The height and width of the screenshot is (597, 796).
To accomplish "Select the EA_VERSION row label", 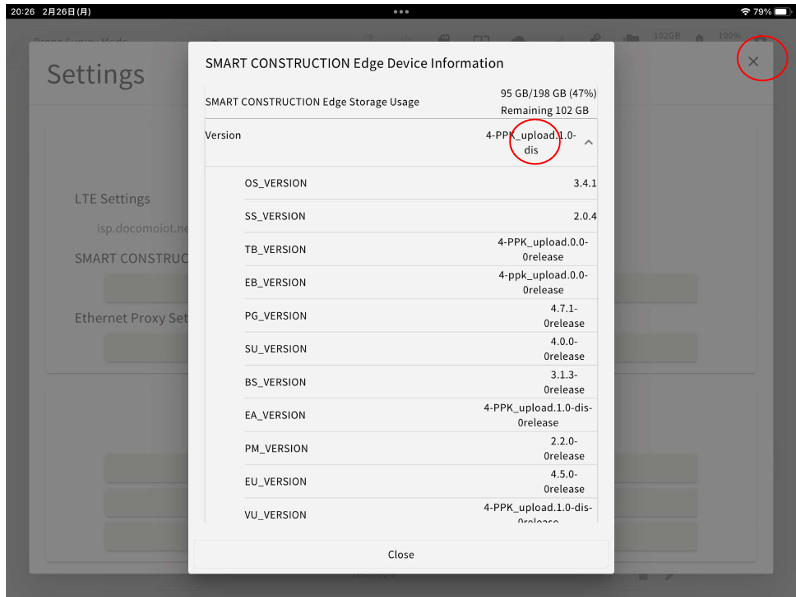I will [x=275, y=415].
